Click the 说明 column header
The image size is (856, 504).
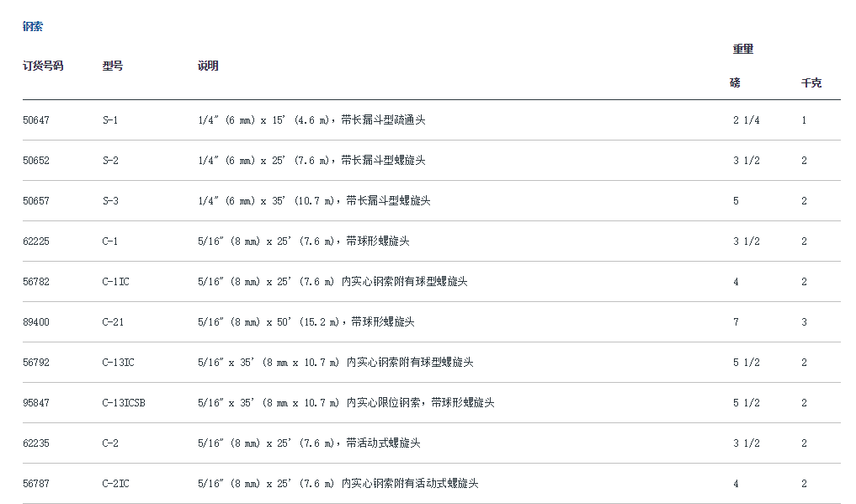click(208, 66)
